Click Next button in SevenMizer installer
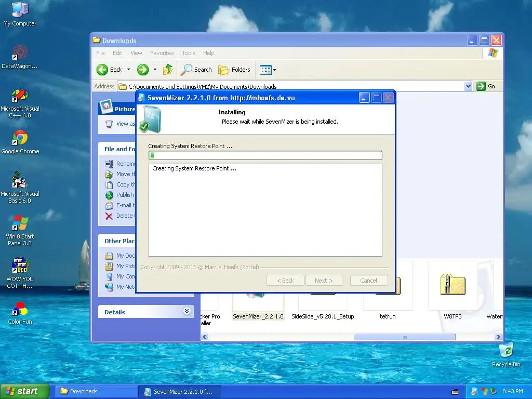Viewport: 532px width, 399px height. (x=324, y=281)
